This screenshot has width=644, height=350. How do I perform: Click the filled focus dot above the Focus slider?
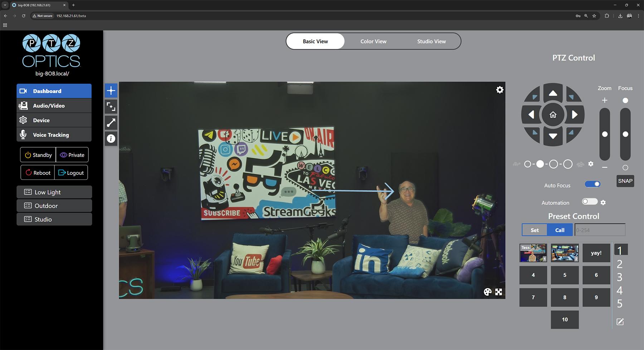625,100
